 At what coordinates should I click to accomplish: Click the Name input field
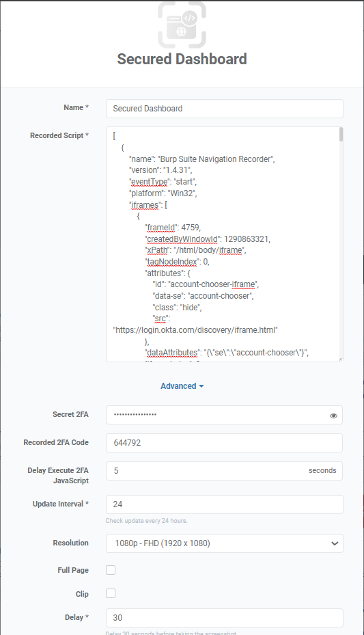pyautogui.click(x=225, y=109)
